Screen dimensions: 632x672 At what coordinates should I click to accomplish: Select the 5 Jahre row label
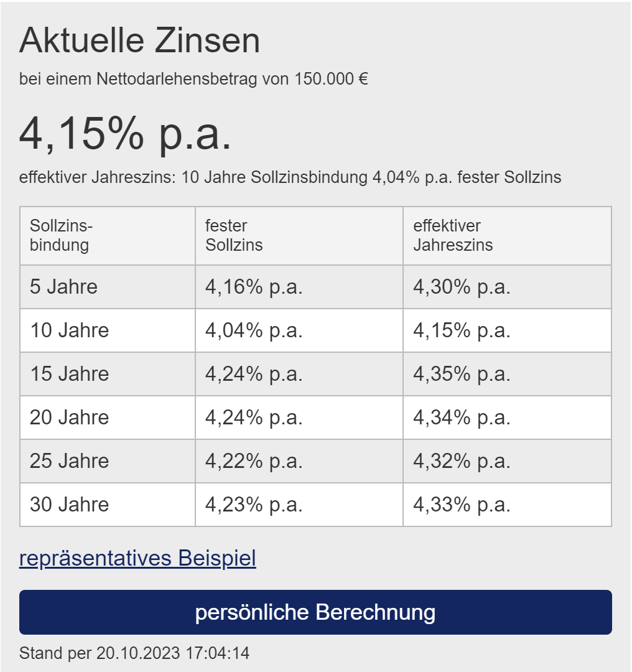[63, 287]
